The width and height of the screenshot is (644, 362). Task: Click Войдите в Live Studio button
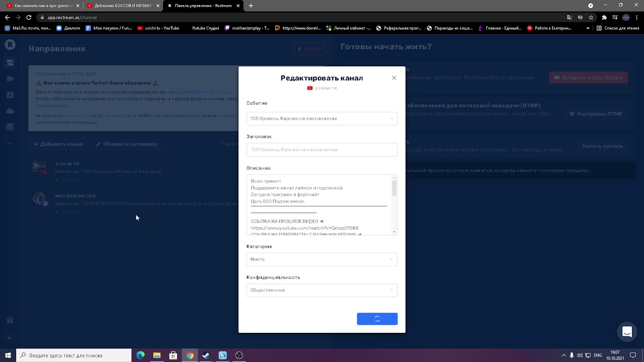(588, 77)
